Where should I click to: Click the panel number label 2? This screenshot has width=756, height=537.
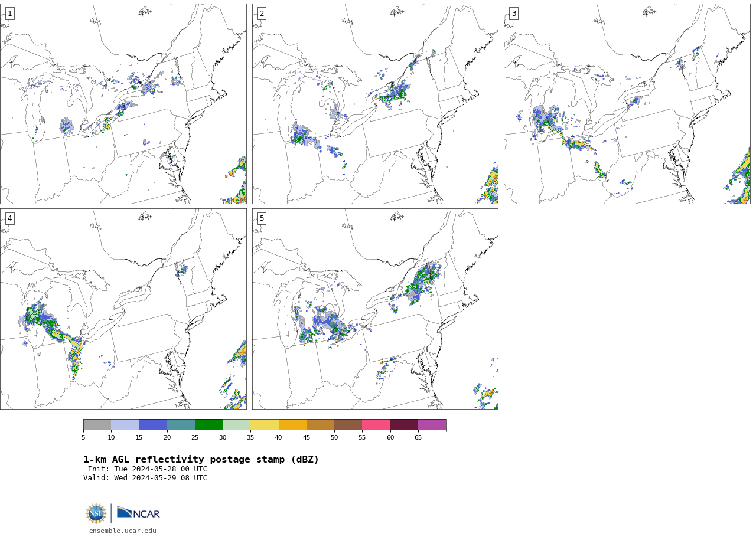pyautogui.click(x=262, y=14)
